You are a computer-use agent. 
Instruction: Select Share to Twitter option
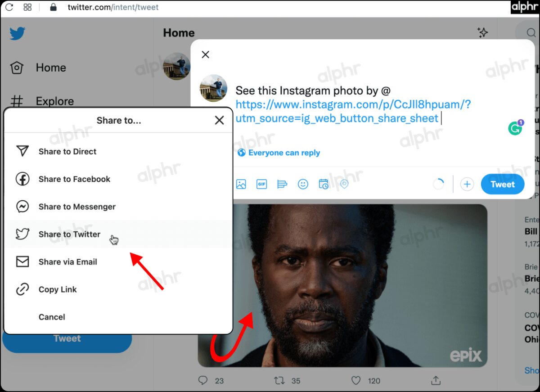pyautogui.click(x=69, y=234)
